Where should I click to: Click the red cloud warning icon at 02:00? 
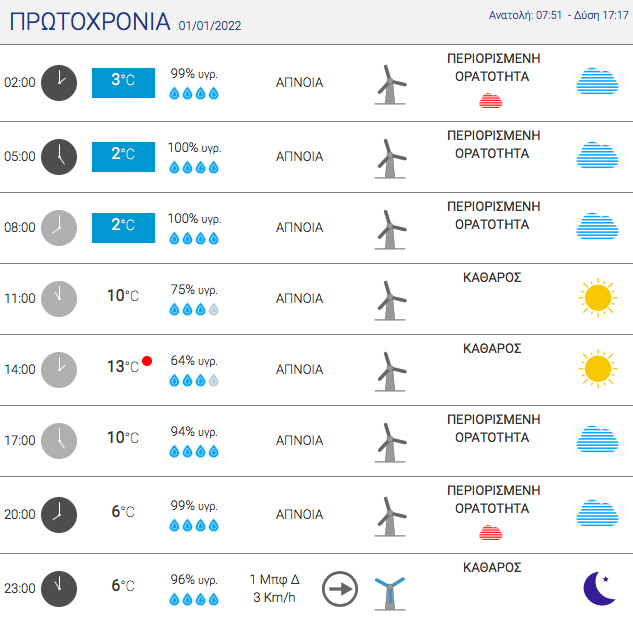coord(490,101)
